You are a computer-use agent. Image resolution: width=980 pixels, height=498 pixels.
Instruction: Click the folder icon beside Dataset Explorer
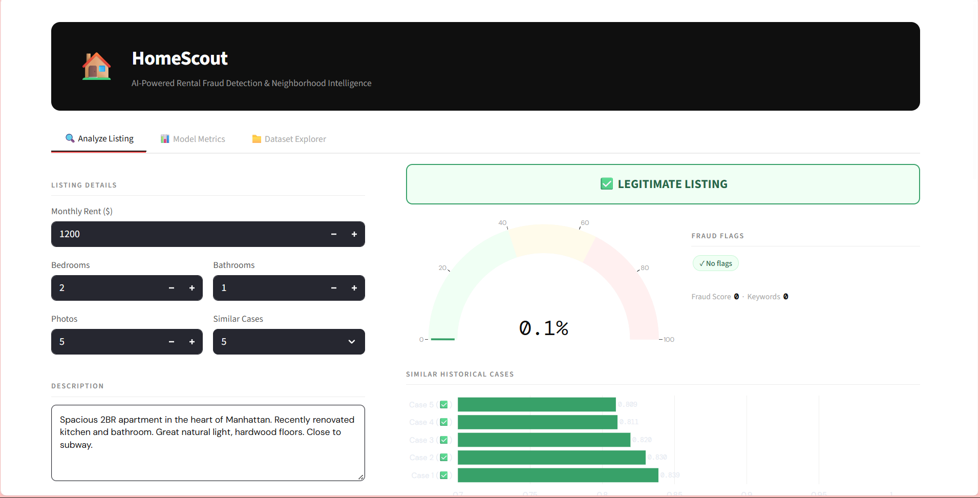point(256,138)
